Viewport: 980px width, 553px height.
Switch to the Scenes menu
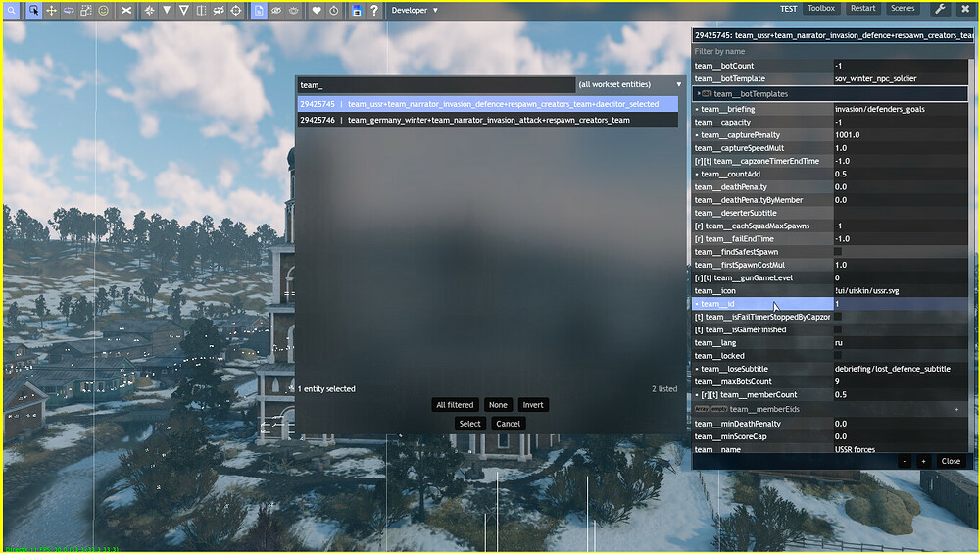(x=903, y=9)
